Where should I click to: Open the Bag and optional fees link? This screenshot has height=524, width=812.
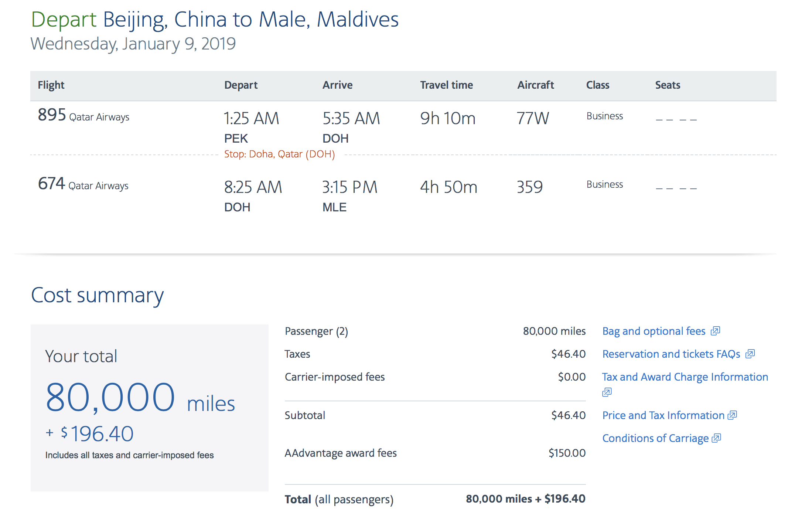point(654,331)
